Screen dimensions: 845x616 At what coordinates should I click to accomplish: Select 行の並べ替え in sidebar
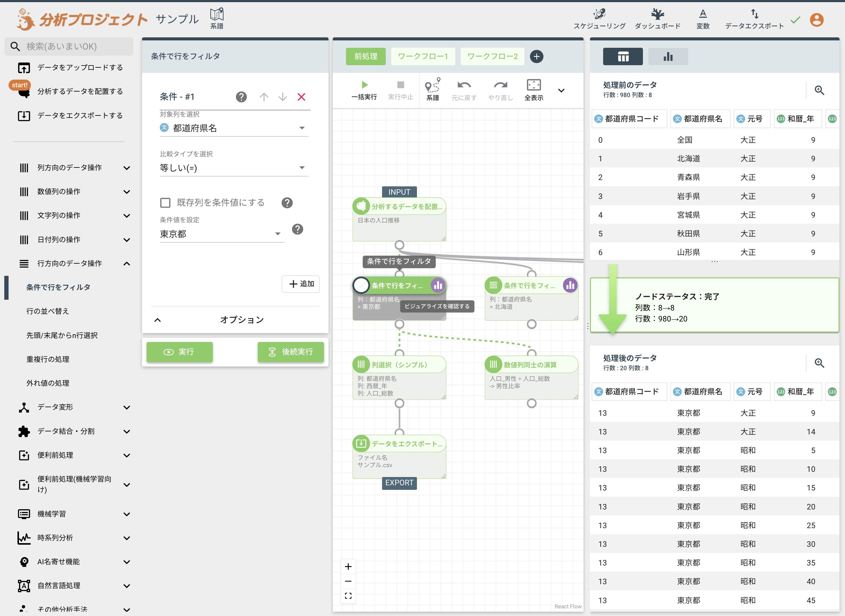coord(47,311)
